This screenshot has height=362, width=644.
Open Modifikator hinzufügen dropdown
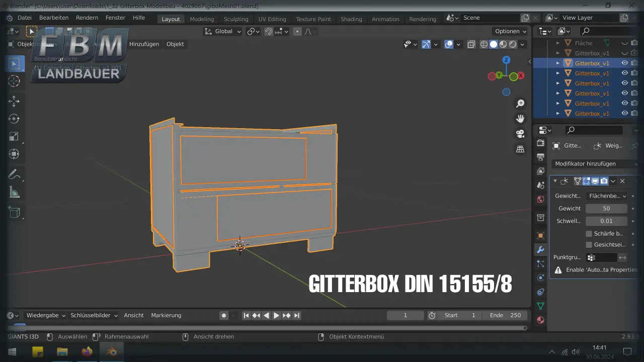coord(595,163)
